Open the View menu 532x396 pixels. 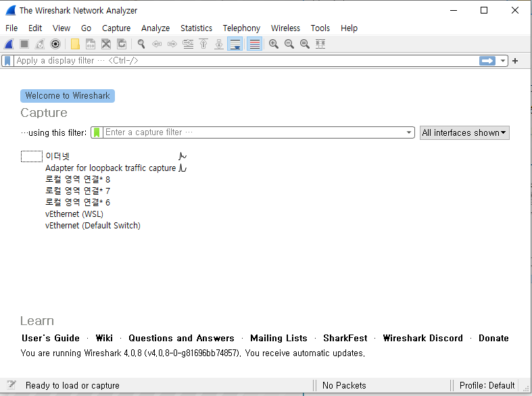click(62, 28)
